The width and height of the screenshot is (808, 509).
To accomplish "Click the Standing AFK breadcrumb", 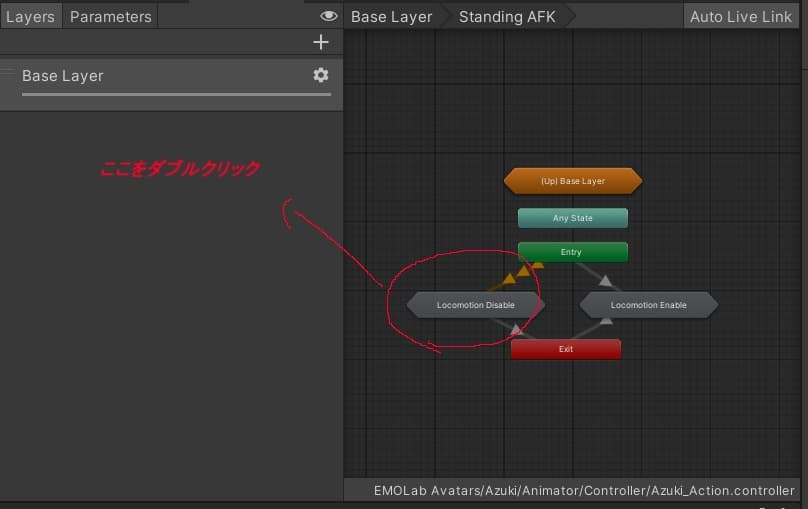I will [507, 17].
